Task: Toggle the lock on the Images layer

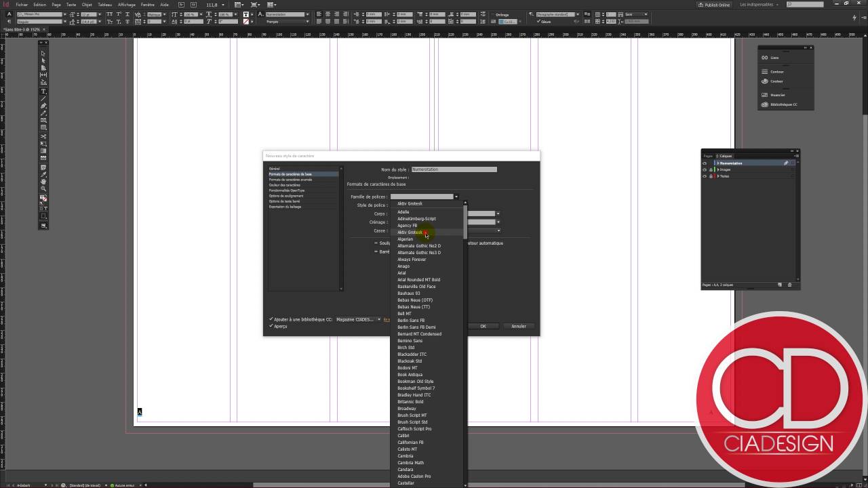Action: 711,169
